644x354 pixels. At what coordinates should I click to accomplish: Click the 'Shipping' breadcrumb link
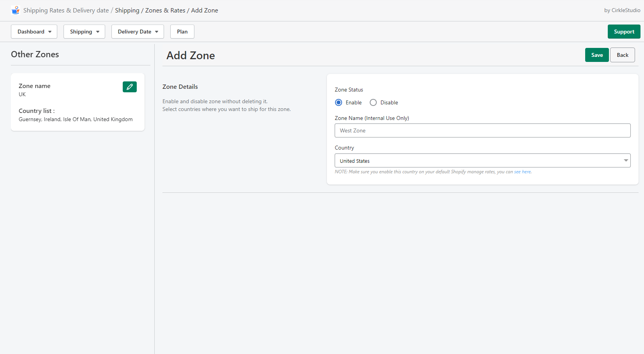[x=127, y=11]
